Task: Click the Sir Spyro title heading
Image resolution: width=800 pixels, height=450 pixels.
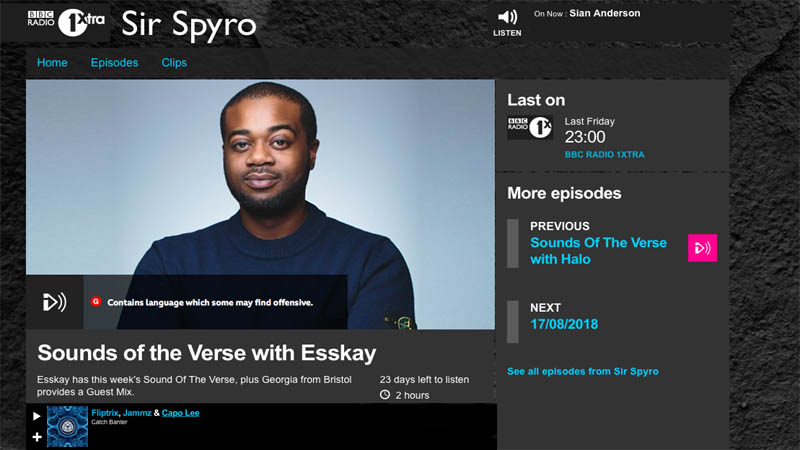Action: (x=189, y=25)
